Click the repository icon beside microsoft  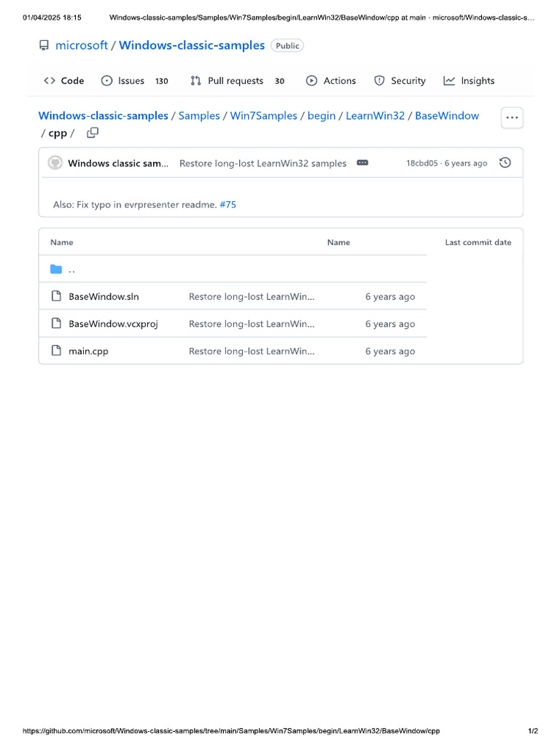[44, 45]
